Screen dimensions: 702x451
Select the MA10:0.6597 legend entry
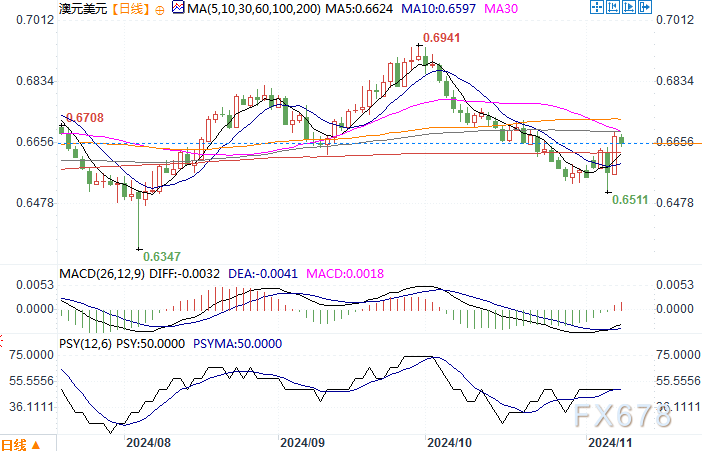tap(438, 9)
